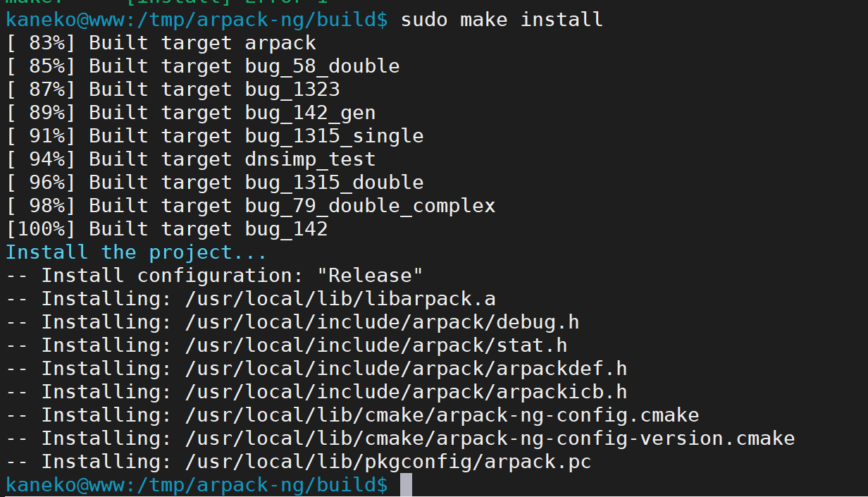Image resolution: width=868 pixels, height=497 pixels.
Task: Click the 'Built target arpack' line
Action: tap(161, 42)
